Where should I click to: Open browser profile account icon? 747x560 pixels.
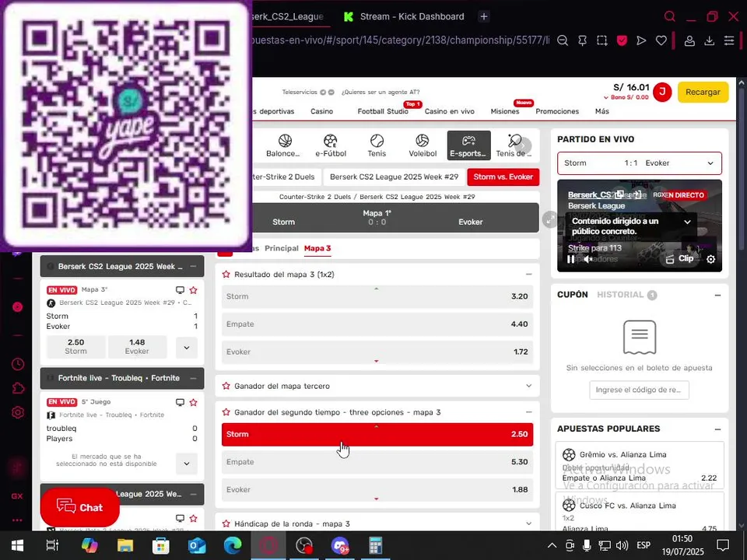(x=689, y=41)
